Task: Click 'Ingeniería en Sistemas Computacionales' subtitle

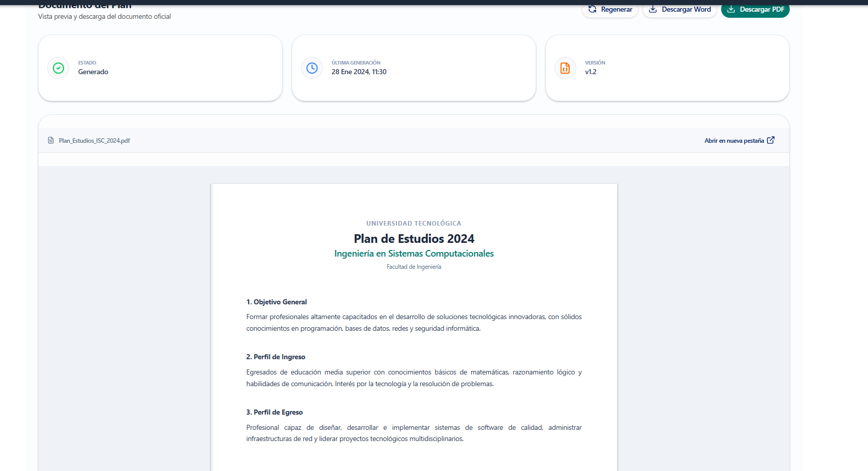Action: (x=414, y=254)
